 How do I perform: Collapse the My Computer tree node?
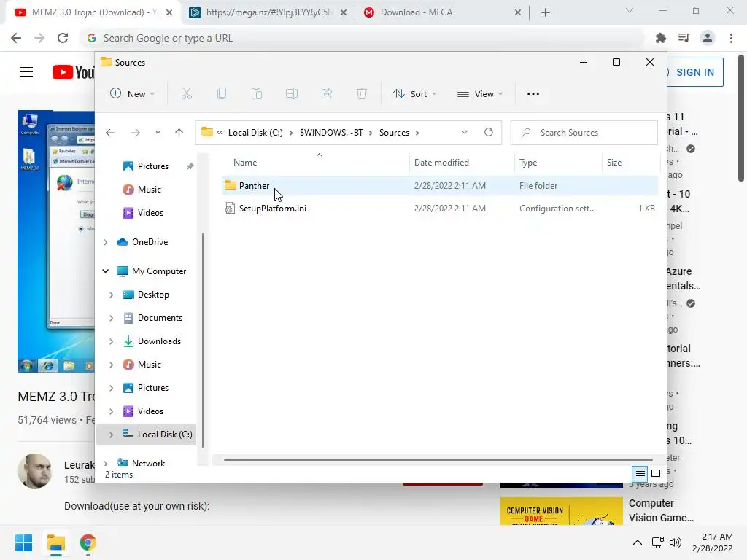105,271
